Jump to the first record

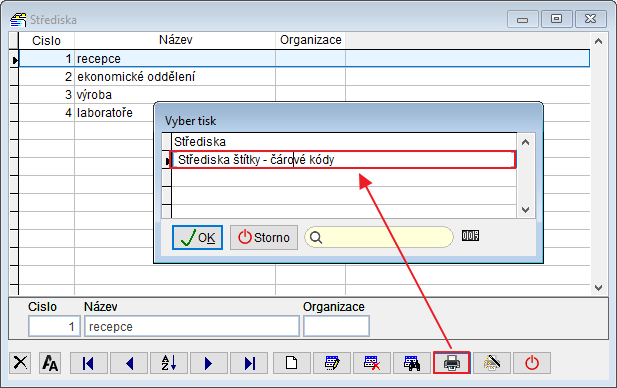[x=89, y=362]
